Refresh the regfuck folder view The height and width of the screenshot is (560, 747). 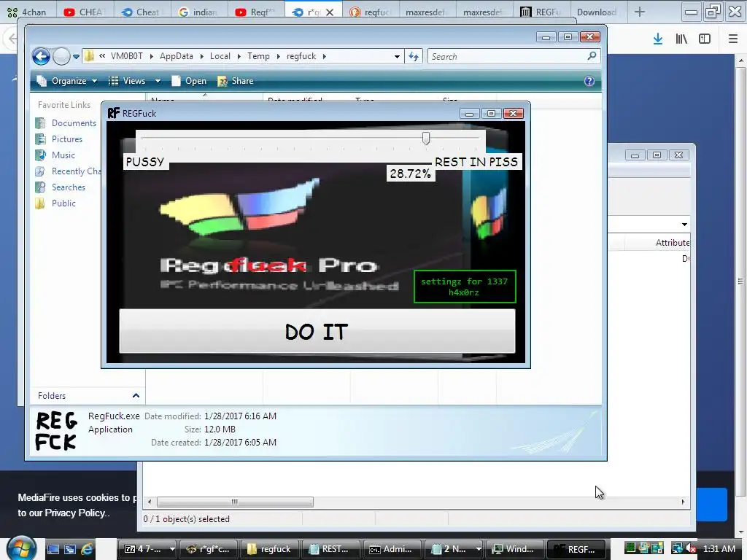coord(413,57)
